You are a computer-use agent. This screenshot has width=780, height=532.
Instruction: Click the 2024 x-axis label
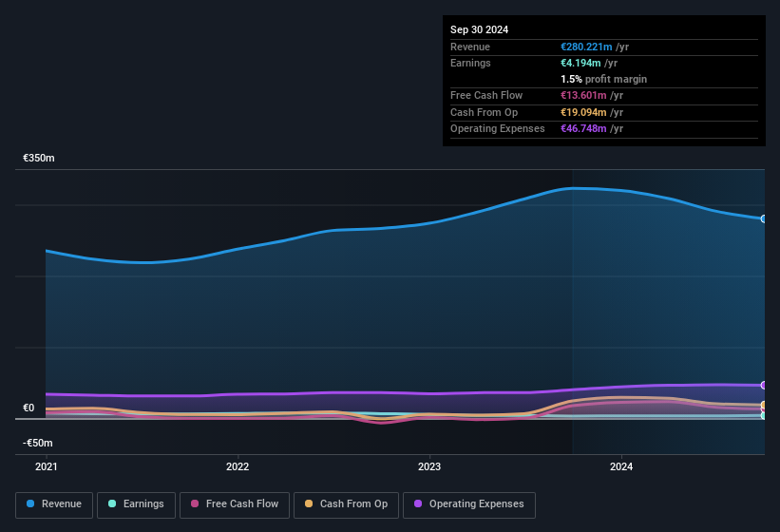621,466
